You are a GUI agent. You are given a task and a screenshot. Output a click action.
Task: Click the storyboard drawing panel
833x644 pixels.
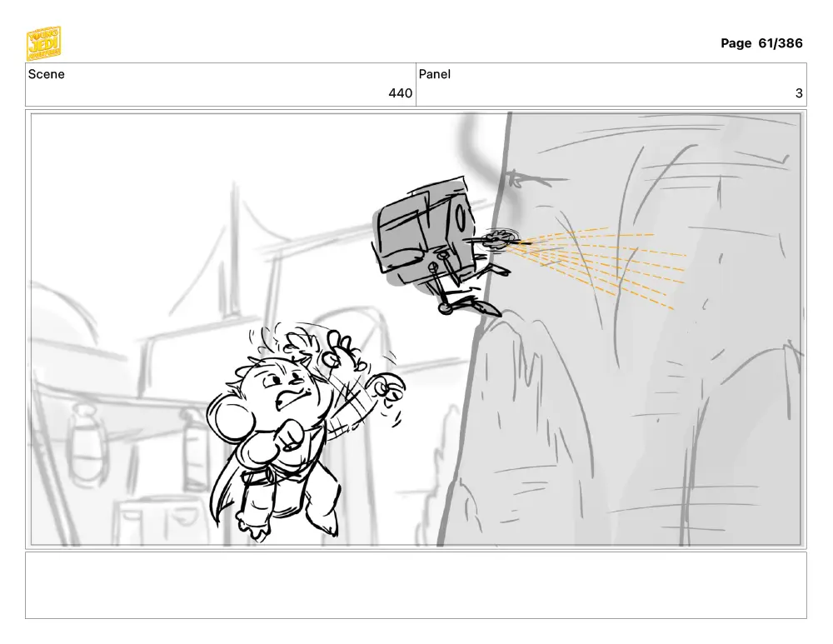coord(416,329)
